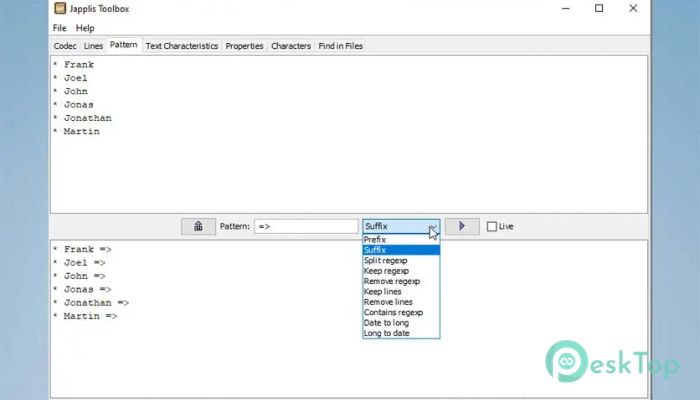Choose Remove lines option
The image size is (700, 400).
pos(401,302)
